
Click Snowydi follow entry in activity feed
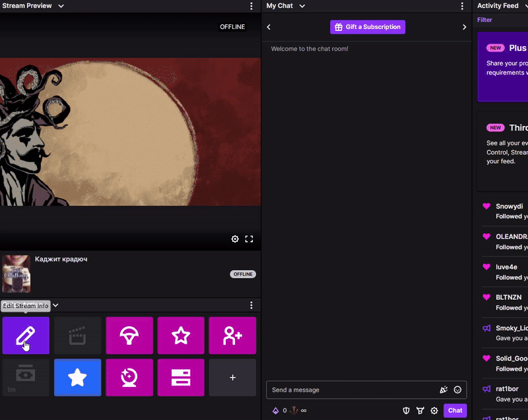point(505,211)
